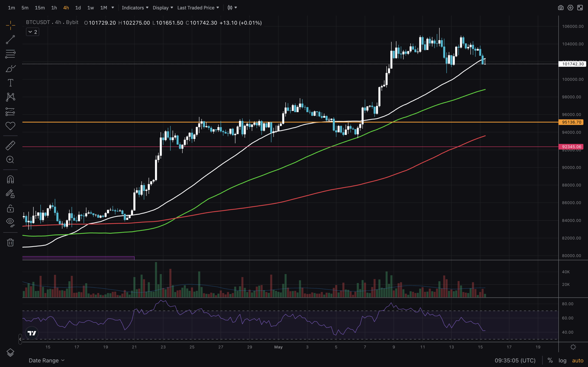The height and width of the screenshot is (367, 588).
Task: Collapse the left drawing toolbar
Action: [20, 339]
